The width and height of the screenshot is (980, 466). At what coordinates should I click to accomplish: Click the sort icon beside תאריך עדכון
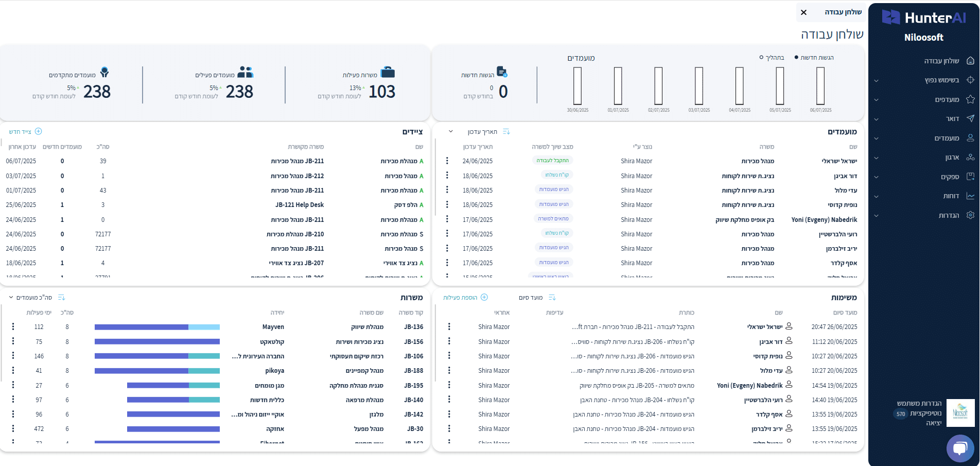(506, 132)
